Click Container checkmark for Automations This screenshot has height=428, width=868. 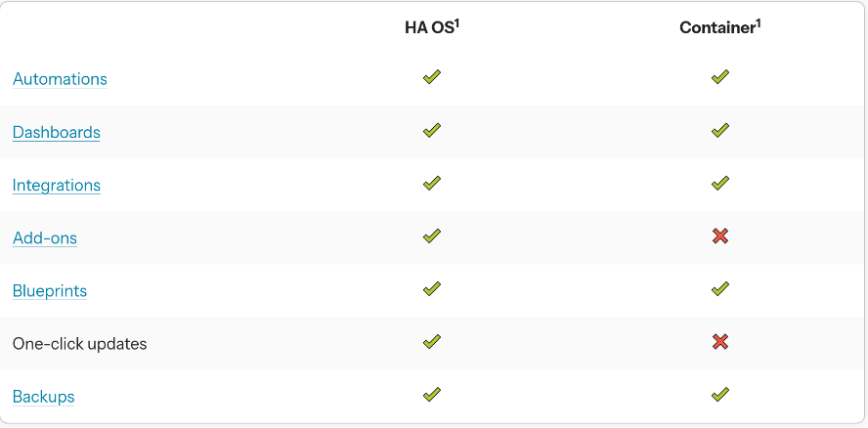click(x=720, y=77)
